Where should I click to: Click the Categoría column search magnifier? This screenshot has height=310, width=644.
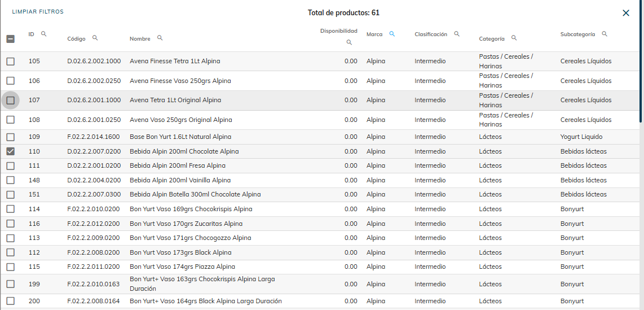(514, 38)
